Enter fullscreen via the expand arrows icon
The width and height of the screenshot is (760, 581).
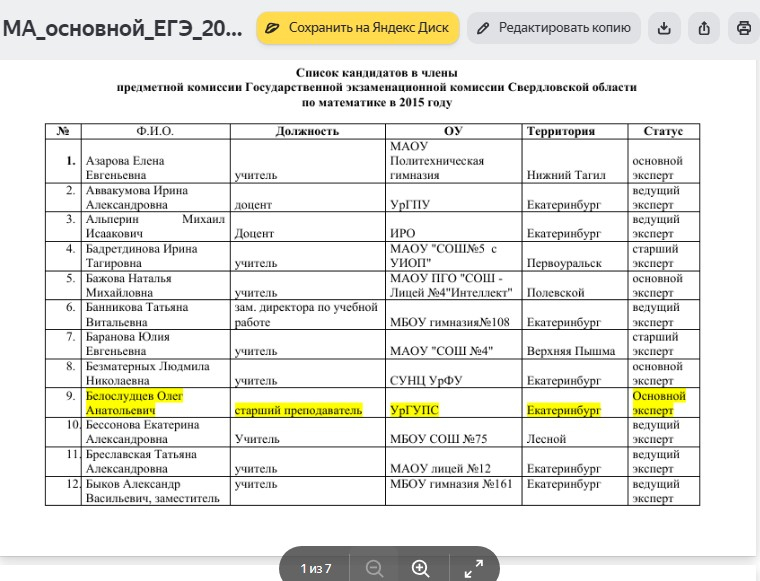(x=474, y=567)
